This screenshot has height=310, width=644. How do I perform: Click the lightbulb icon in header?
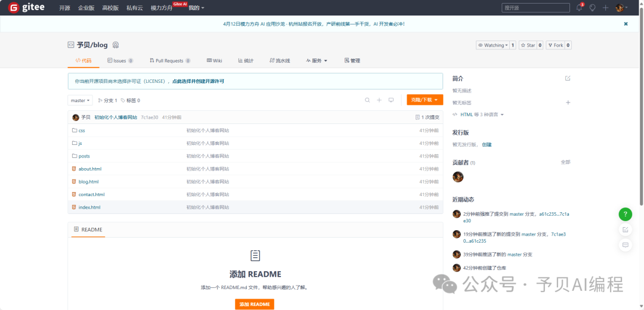pos(592,8)
